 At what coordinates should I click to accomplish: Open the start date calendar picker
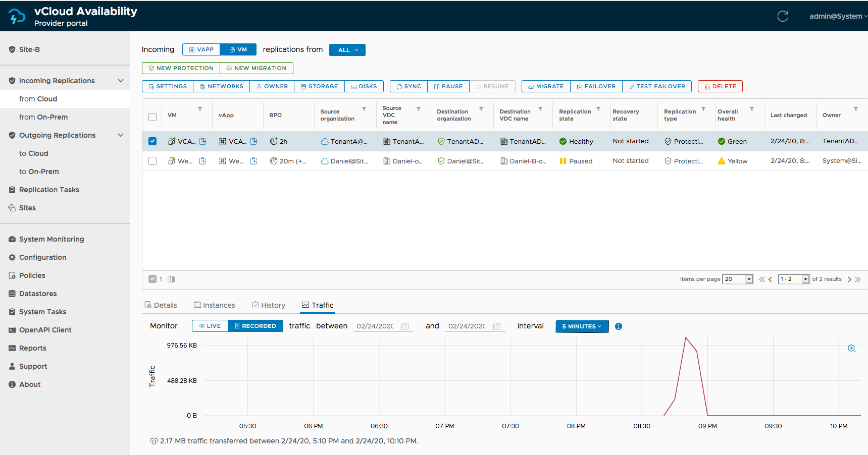pyautogui.click(x=405, y=326)
